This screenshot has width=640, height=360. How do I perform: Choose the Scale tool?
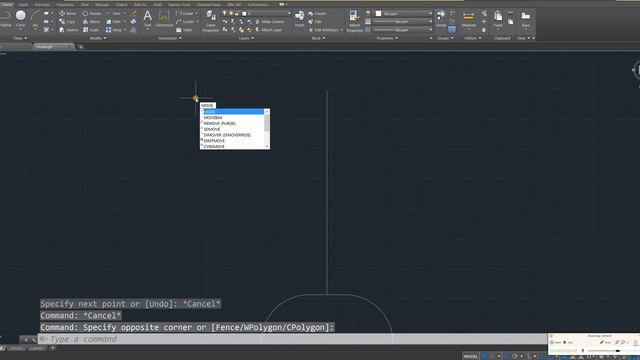tap(91, 30)
